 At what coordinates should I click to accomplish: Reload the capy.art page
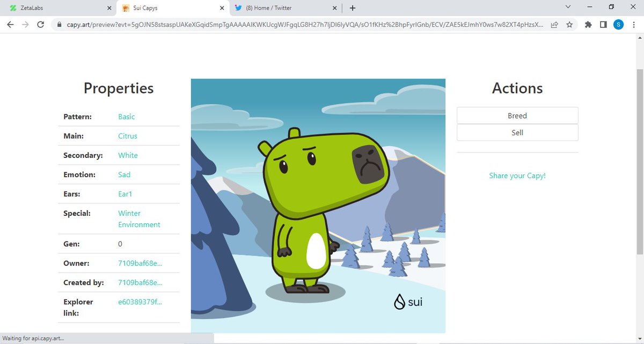[40, 25]
